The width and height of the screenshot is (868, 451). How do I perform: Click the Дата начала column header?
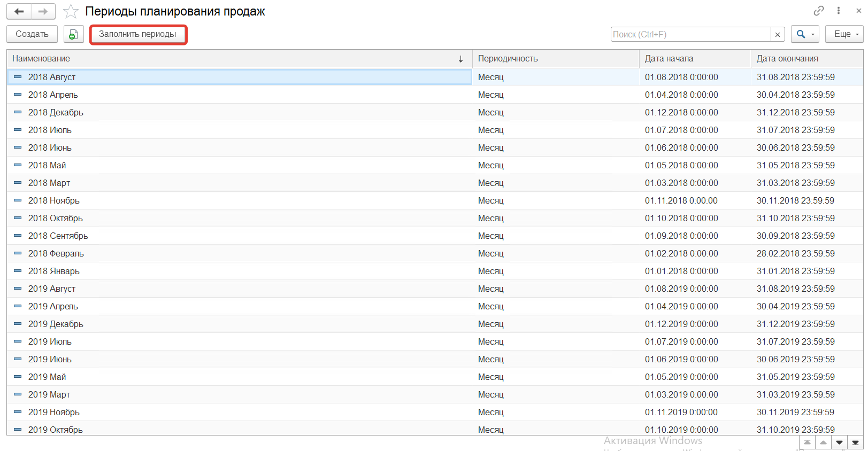tap(694, 59)
